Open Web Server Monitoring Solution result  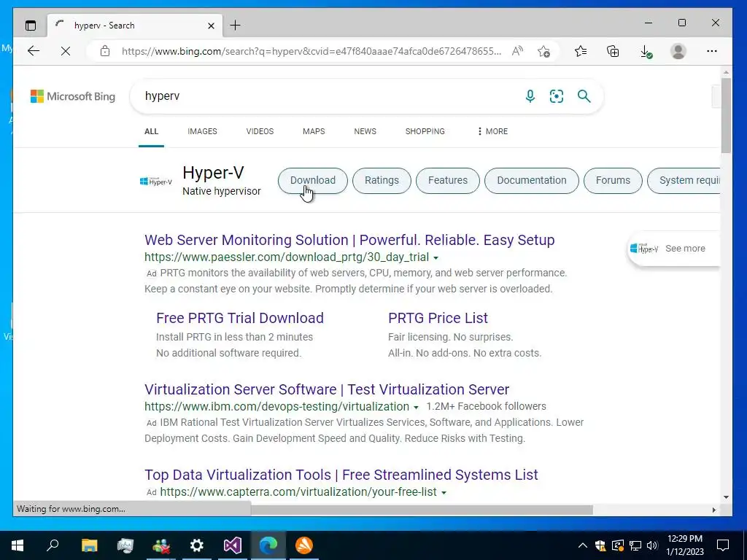(349, 240)
